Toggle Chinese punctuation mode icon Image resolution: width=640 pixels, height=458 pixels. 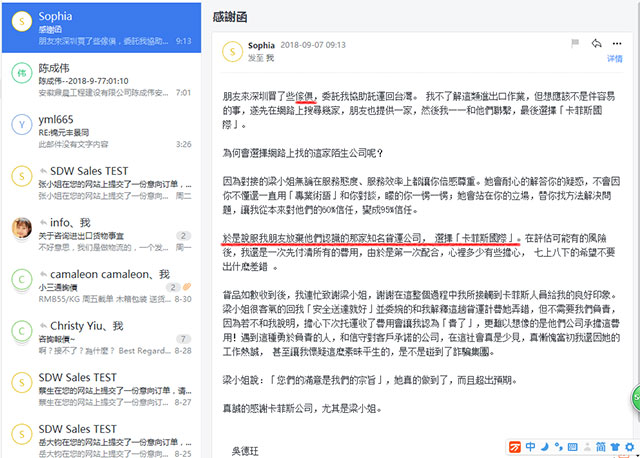pyautogui.click(x=558, y=447)
